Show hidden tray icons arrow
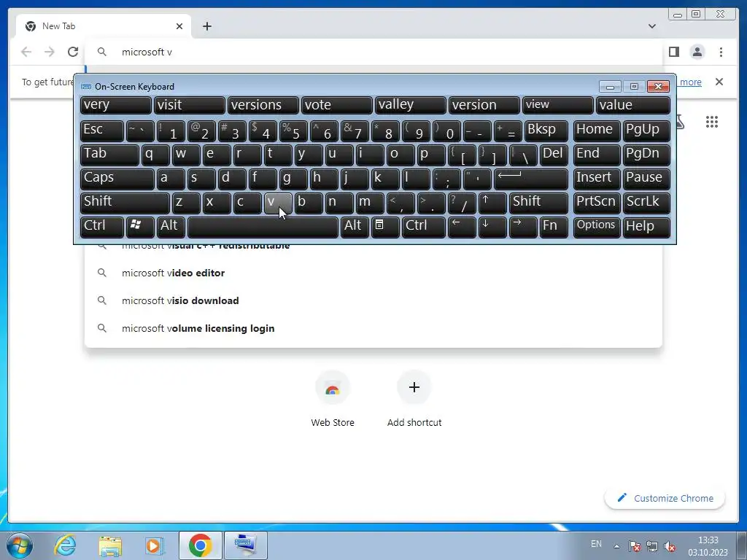Viewport: 747px width, 560px height. [x=616, y=546]
